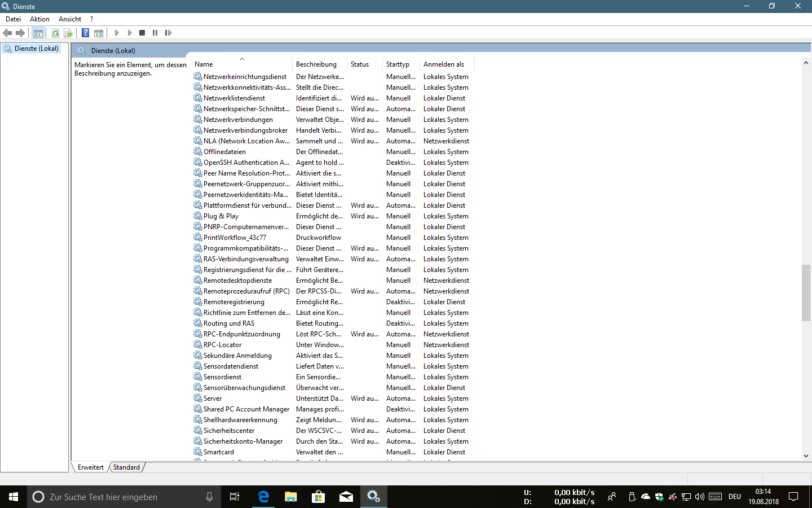Open the Mail app taskbar icon
The height and width of the screenshot is (508, 812).
click(x=346, y=497)
